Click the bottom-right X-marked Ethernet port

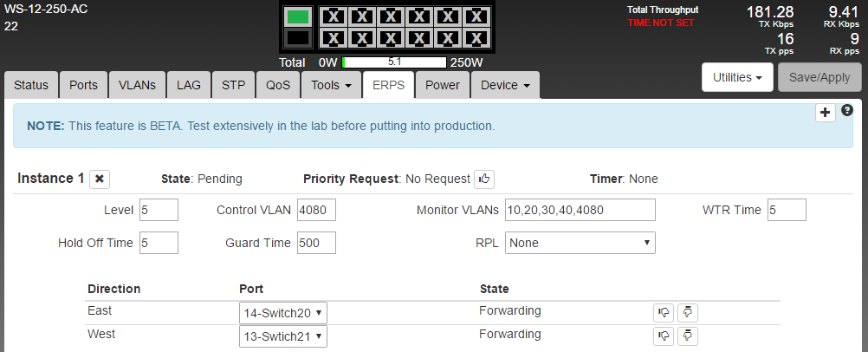click(474, 38)
